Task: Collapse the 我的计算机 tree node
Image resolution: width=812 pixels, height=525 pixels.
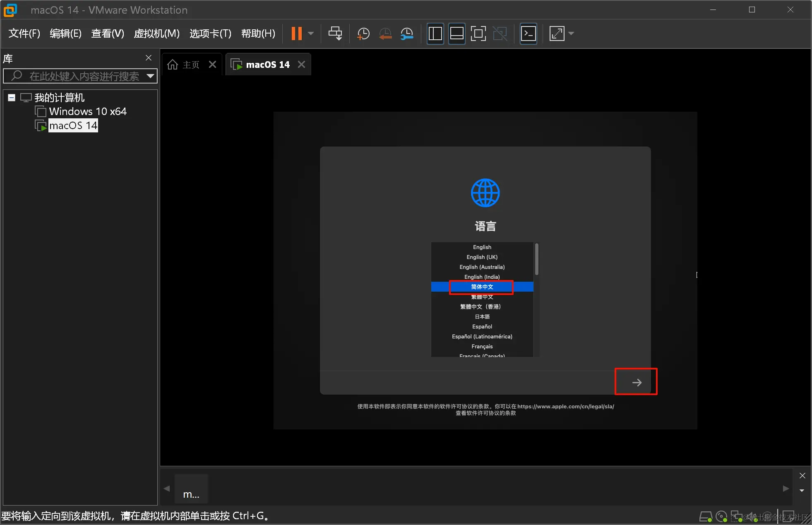Action: (x=12, y=98)
